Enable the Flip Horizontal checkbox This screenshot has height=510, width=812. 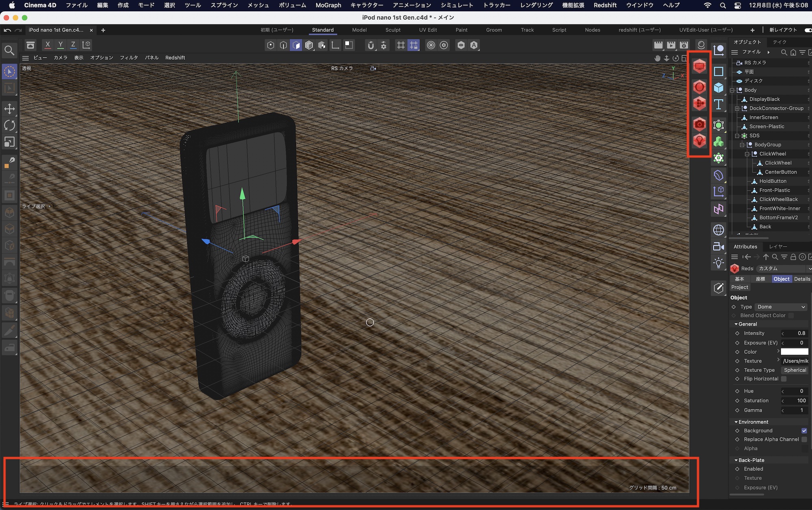pyautogui.click(x=784, y=379)
